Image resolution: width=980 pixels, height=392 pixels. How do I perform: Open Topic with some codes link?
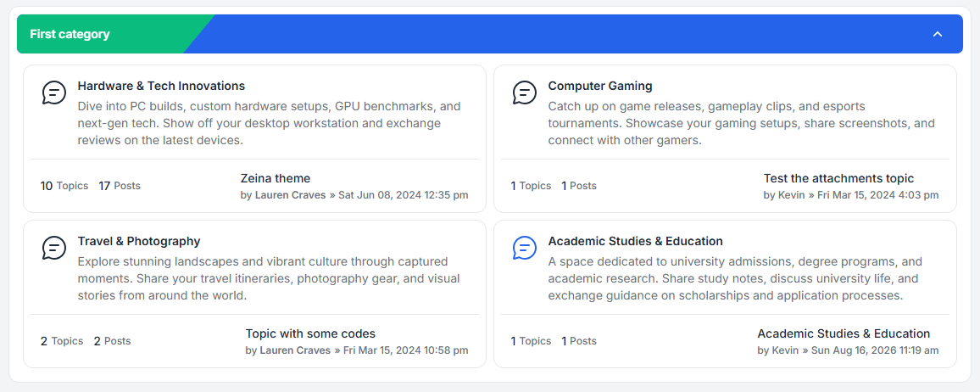pyautogui.click(x=310, y=333)
